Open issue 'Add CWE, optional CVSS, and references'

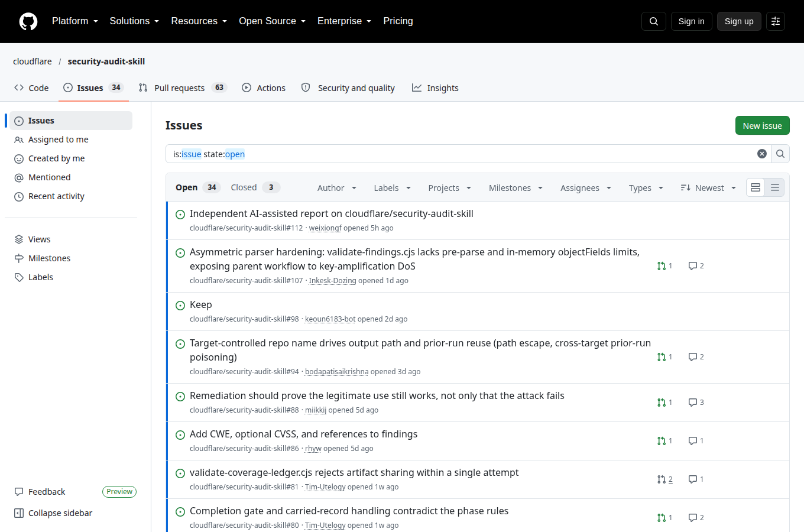point(303,434)
